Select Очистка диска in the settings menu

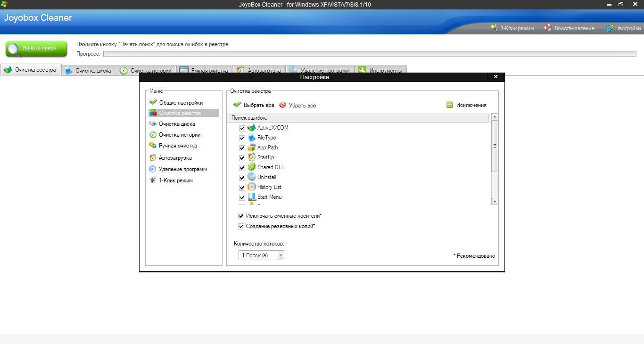[x=177, y=124]
